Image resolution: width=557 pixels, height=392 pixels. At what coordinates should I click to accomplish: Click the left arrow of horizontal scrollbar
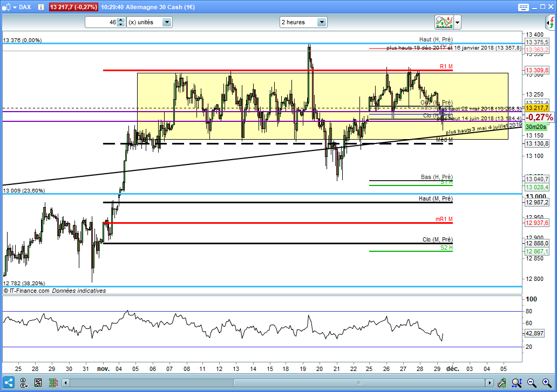(x=66, y=383)
